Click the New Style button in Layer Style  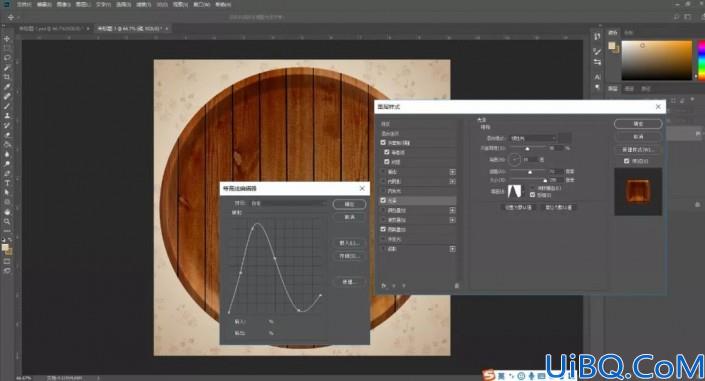click(638, 149)
